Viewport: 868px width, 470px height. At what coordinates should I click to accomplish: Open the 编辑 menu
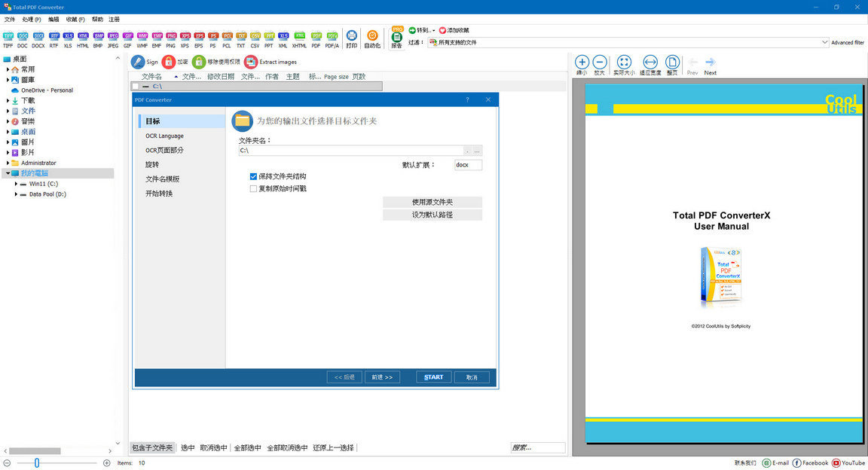pos(53,20)
